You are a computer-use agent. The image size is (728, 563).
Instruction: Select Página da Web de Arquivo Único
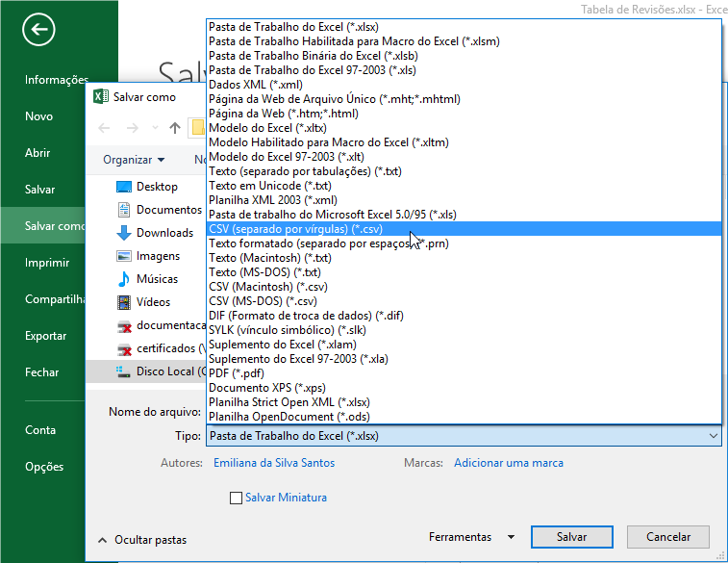click(x=464, y=99)
